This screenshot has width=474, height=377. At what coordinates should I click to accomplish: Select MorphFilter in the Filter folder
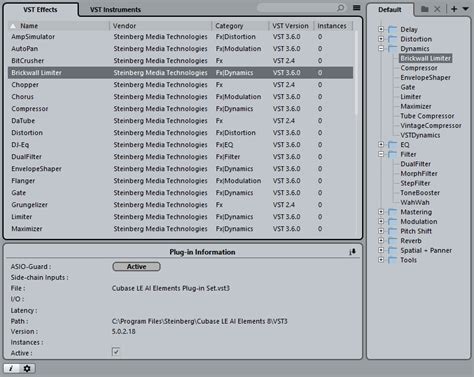point(419,174)
